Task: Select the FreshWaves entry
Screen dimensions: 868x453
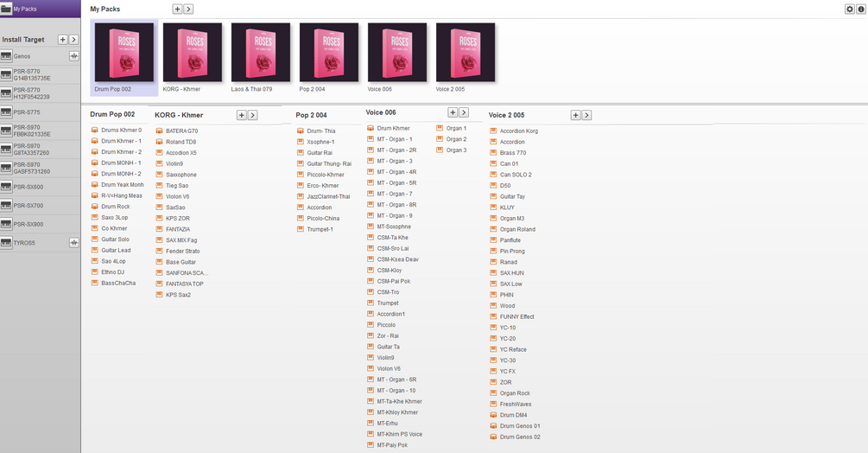Action: 516,405
